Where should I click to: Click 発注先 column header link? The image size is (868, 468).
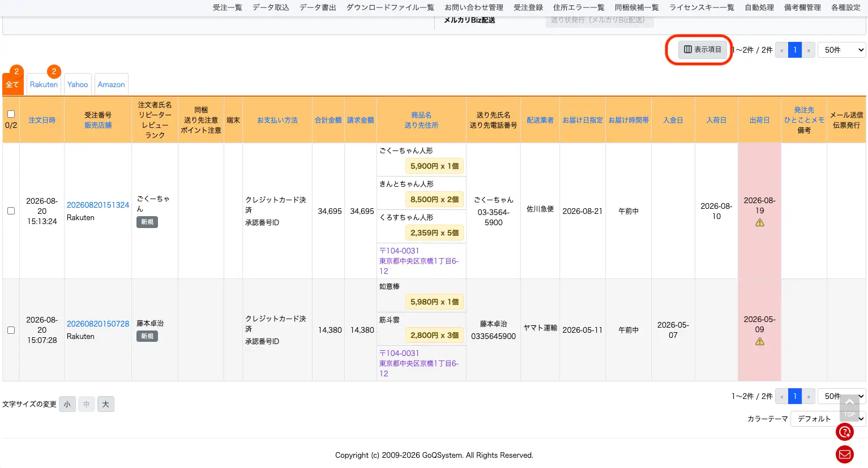pyautogui.click(x=804, y=110)
